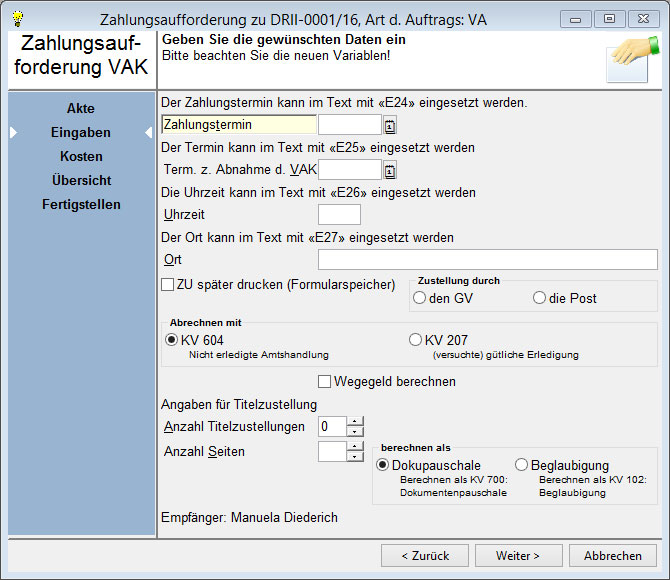
Task: Select den GV delivery option
Action: point(420,298)
